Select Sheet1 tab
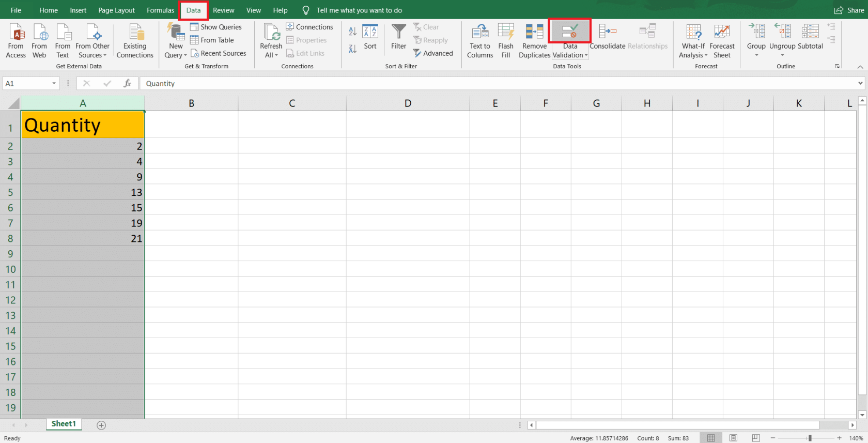The image size is (868, 443). click(64, 424)
